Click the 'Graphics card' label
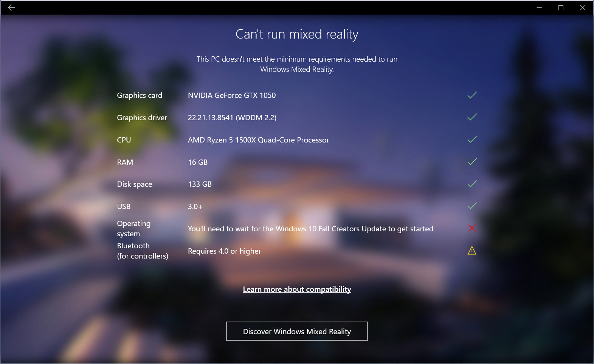Viewport: 594px width, 364px height. pyautogui.click(x=140, y=95)
